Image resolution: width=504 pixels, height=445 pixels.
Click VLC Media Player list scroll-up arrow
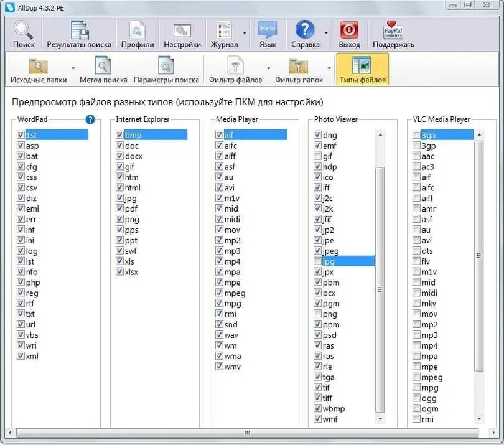[479, 135]
